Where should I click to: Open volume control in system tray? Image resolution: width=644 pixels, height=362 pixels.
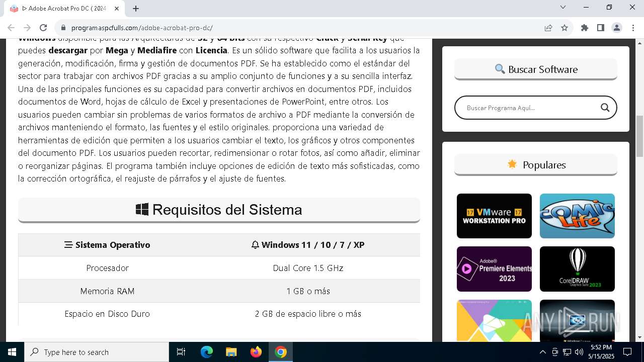point(579,352)
